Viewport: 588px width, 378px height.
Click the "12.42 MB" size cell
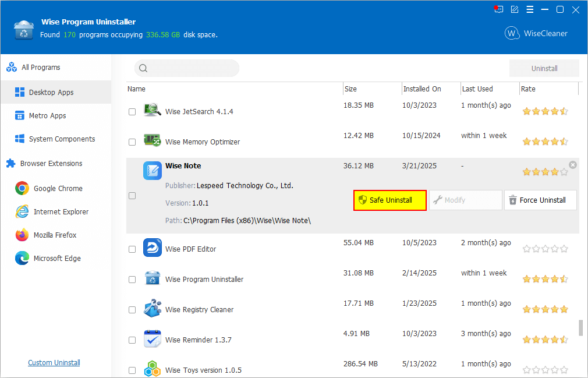(359, 136)
